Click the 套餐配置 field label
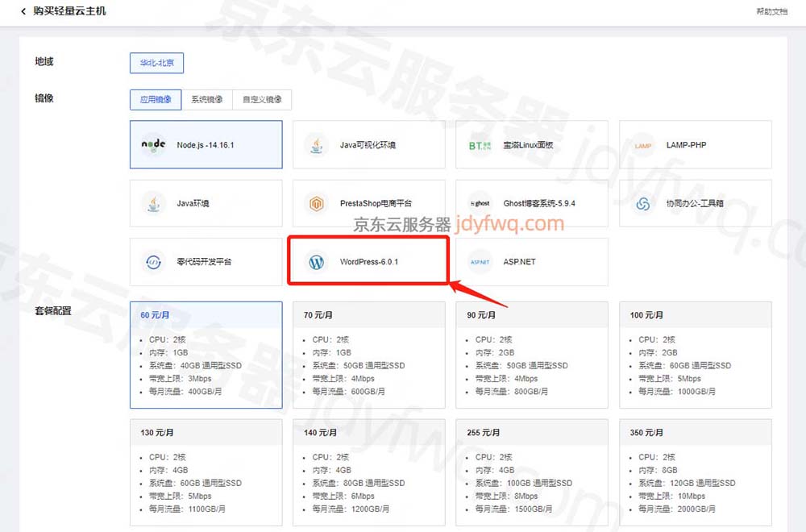Image resolution: width=806 pixels, height=532 pixels. click(53, 310)
